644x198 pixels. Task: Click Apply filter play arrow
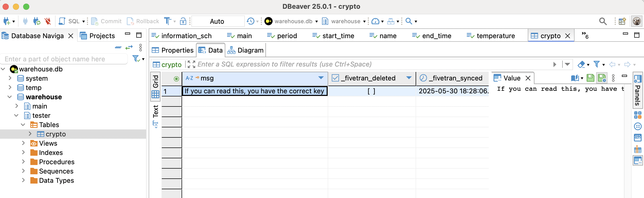coord(555,64)
